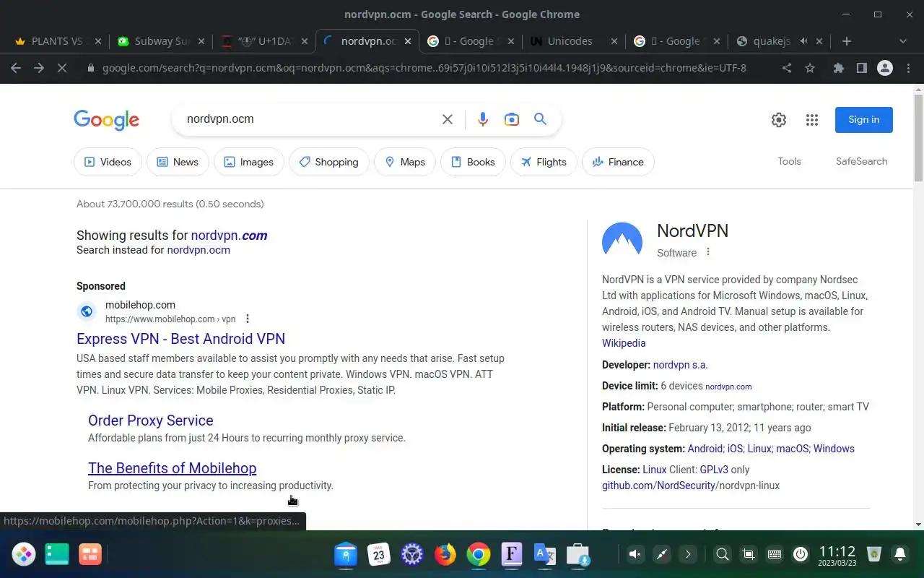Open the calendar app in the dock
Viewport: 924px width, 578px height.
point(379,554)
